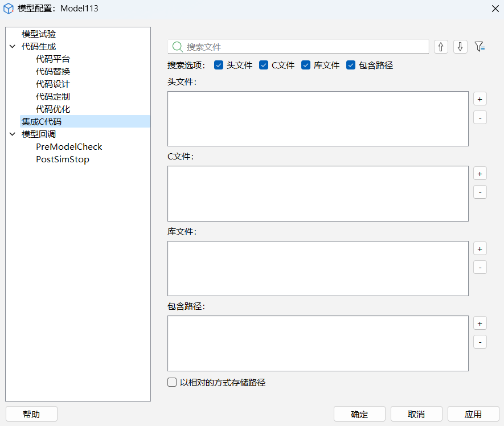Collapse the 模型回调 tree node
Image resolution: width=504 pixels, height=426 pixels.
coord(13,134)
